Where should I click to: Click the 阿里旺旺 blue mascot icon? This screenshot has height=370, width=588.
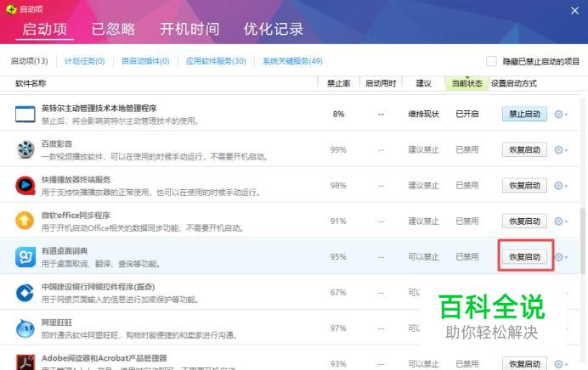click(25, 328)
